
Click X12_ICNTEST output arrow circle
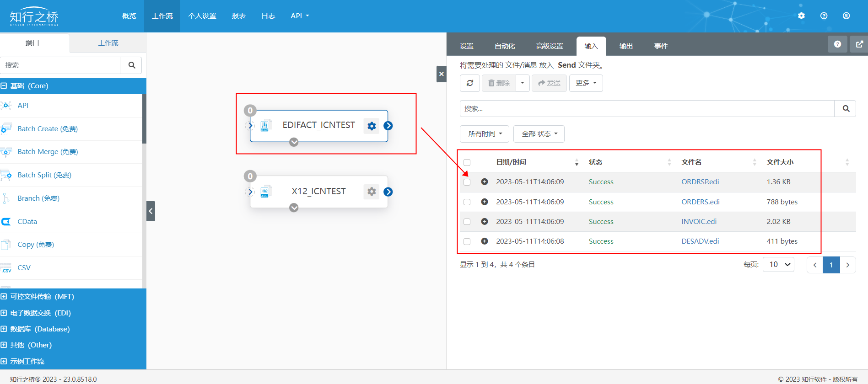click(388, 192)
